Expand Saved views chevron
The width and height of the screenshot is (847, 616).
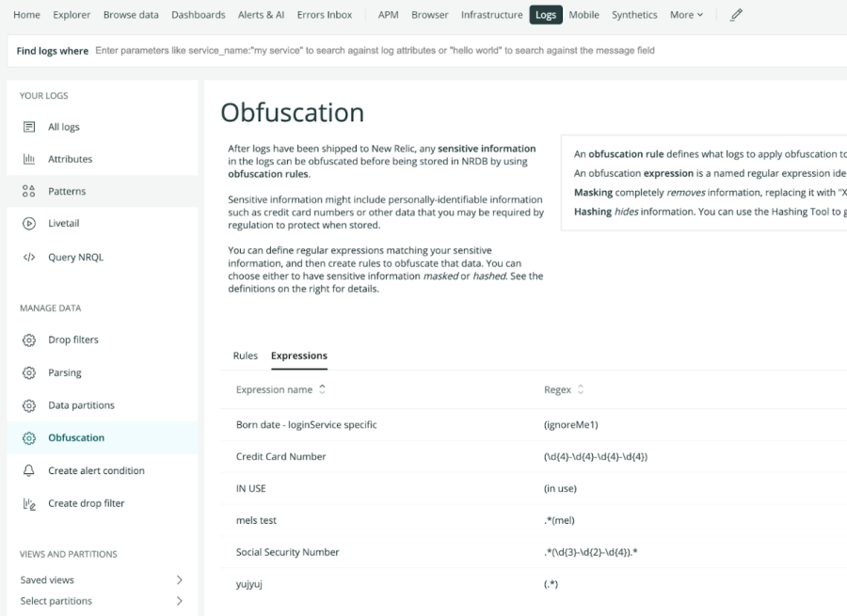(x=180, y=580)
